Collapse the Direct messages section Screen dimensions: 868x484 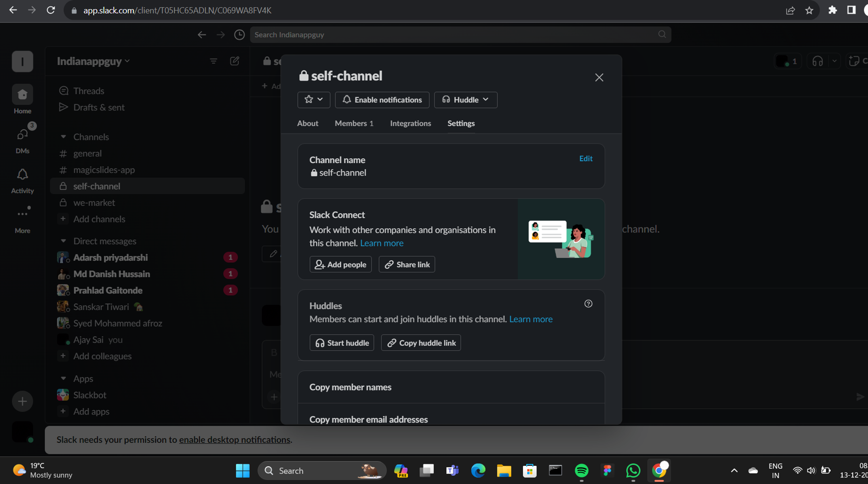63,241
